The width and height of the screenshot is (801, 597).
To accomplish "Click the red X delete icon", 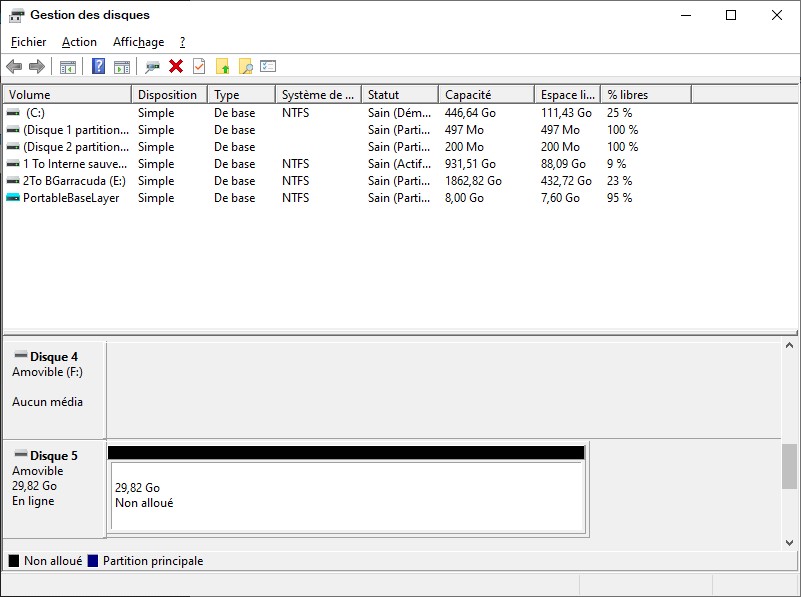I will click(x=176, y=67).
